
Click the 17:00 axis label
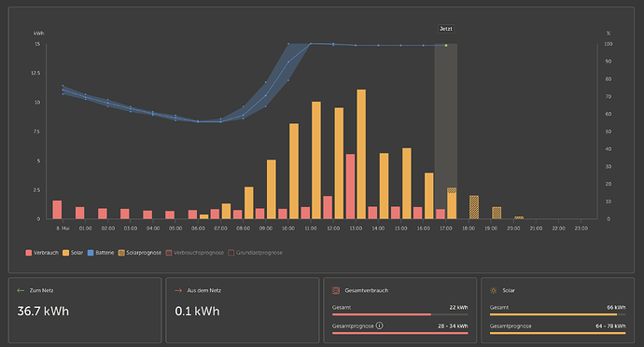pyautogui.click(x=445, y=228)
